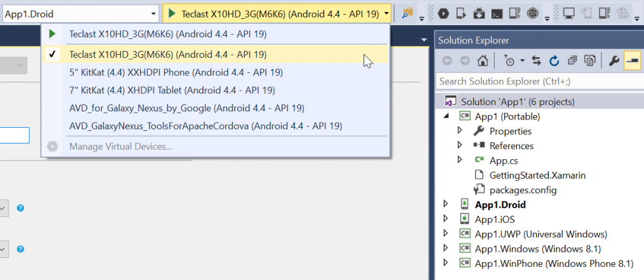
Task: Expand App1.WinPhone project
Action: pos(446,263)
